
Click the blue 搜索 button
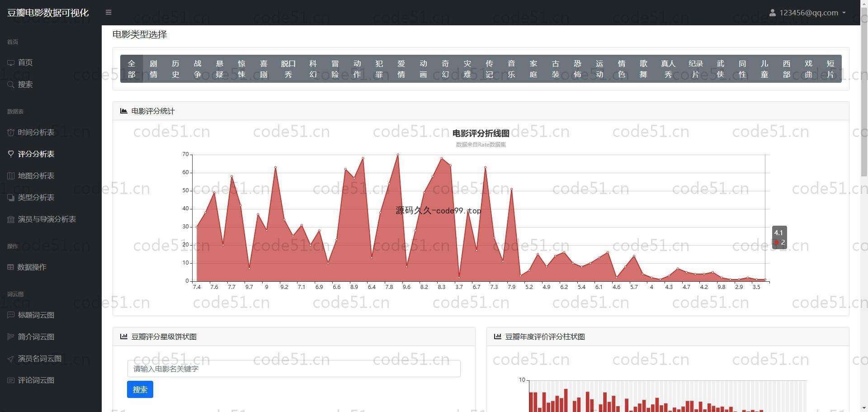click(140, 389)
